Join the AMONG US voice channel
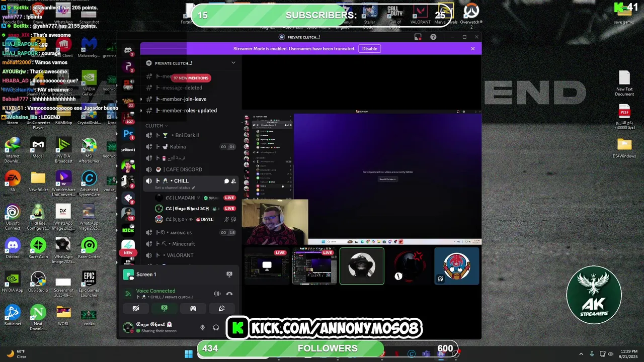Screen dimensions: 644x362 point(191,233)
